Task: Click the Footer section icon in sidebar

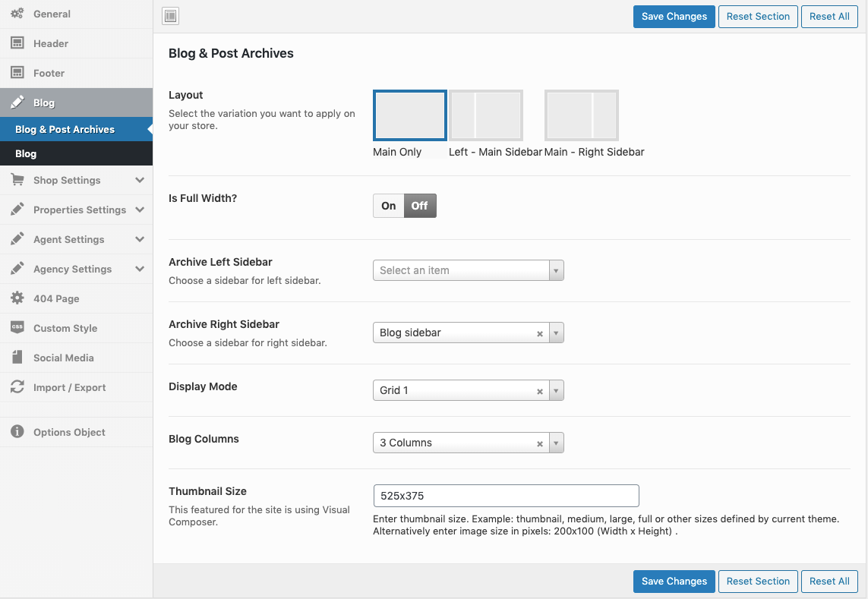Action: pyautogui.click(x=17, y=73)
